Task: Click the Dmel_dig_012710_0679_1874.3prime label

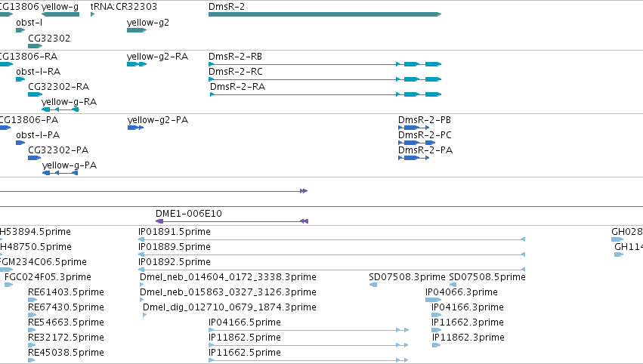Action: coord(230,307)
